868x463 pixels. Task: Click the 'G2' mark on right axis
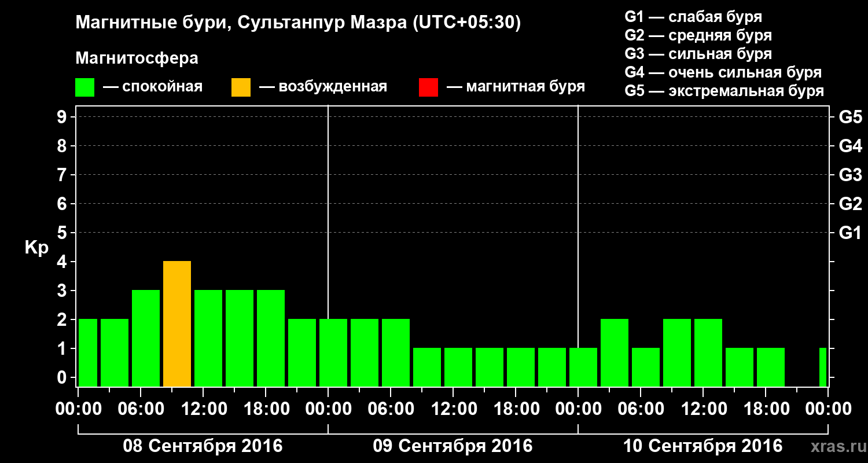click(x=851, y=204)
